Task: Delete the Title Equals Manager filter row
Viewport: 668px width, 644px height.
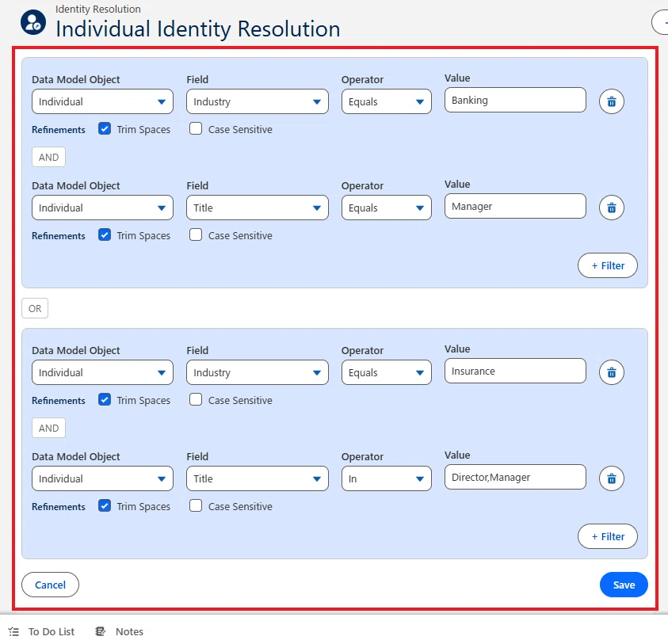Action: (x=611, y=208)
